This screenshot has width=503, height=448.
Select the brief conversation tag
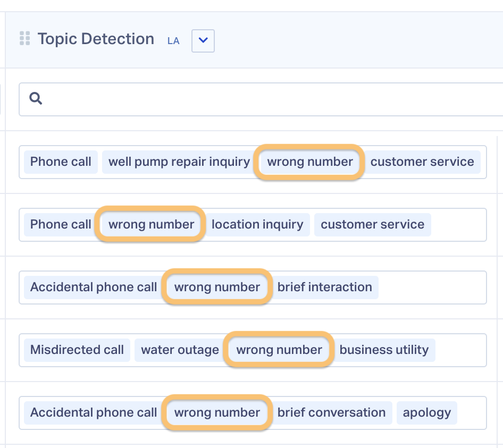coord(331,413)
